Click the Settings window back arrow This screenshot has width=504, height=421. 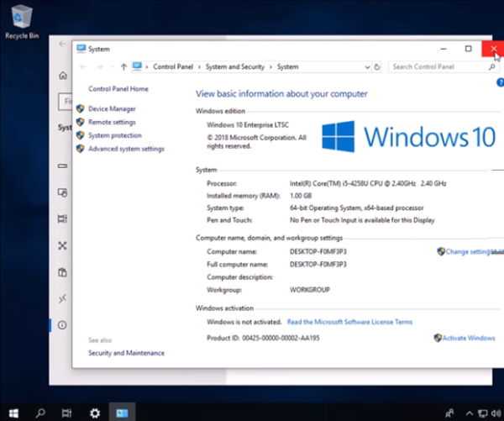pos(61,44)
